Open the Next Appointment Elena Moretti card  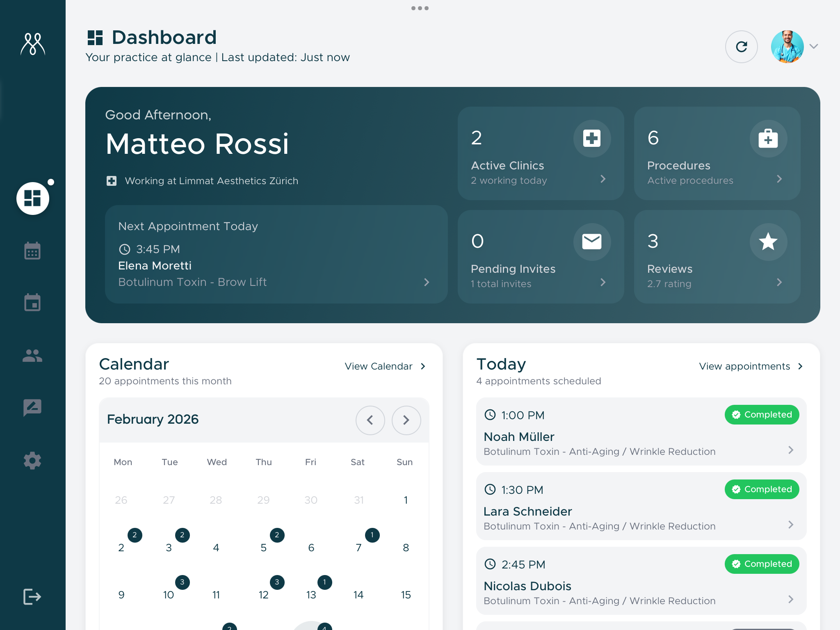(276, 254)
